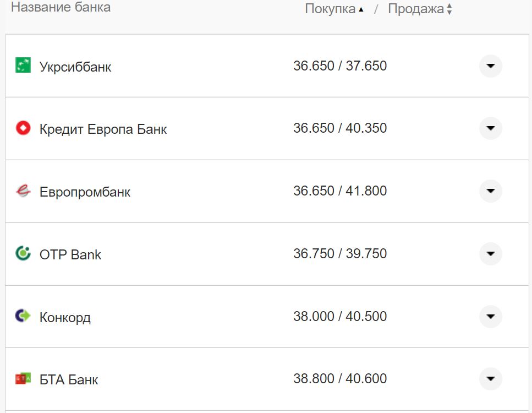Click the OTP Bank name
This screenshot has height=413, width=532.
click(x=70, y=254)
